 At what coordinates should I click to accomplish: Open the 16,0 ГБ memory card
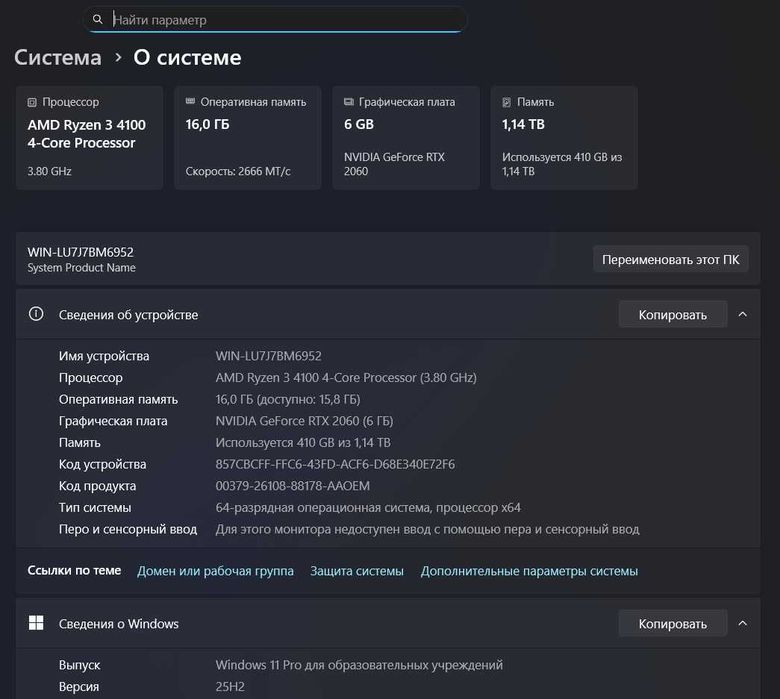pyautogui.click(x=248, y=137)
